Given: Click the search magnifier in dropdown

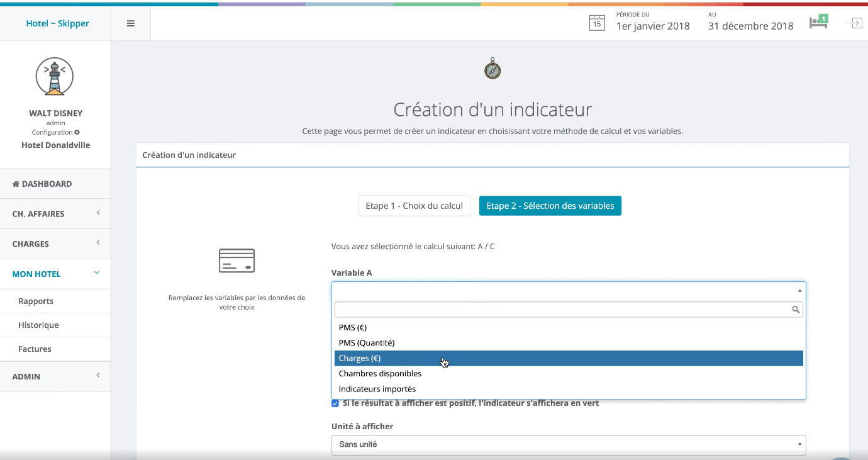Looking at the screenshot, I should click(x=796, y=310).
